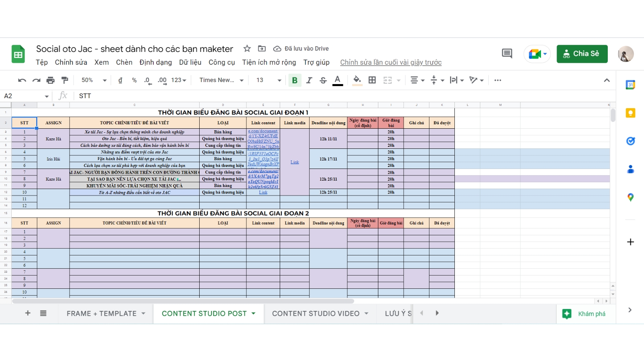
Task: Open comment history
Action: coord(507,53)
